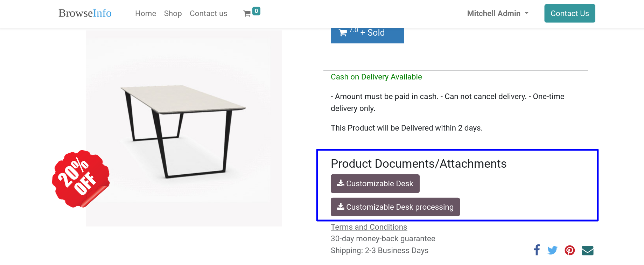Click download icon on Customizable Desk processing
Viewport: 644px width, 265px height.
[x=341, y=207]
